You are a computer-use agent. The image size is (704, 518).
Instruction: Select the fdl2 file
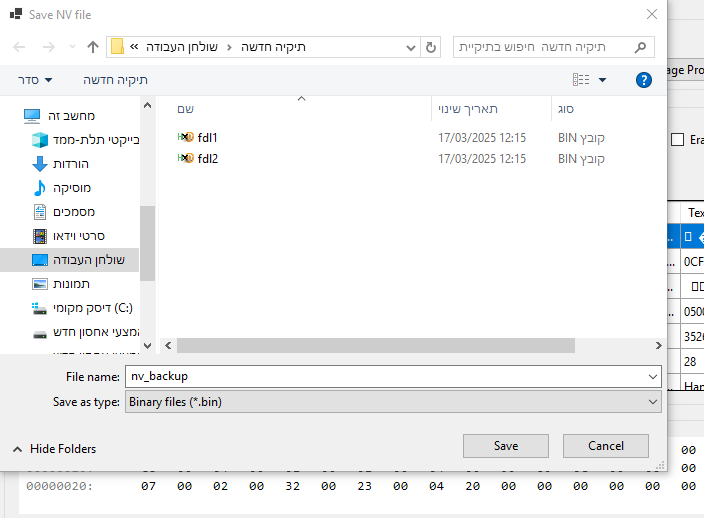(x=207, y=158)
